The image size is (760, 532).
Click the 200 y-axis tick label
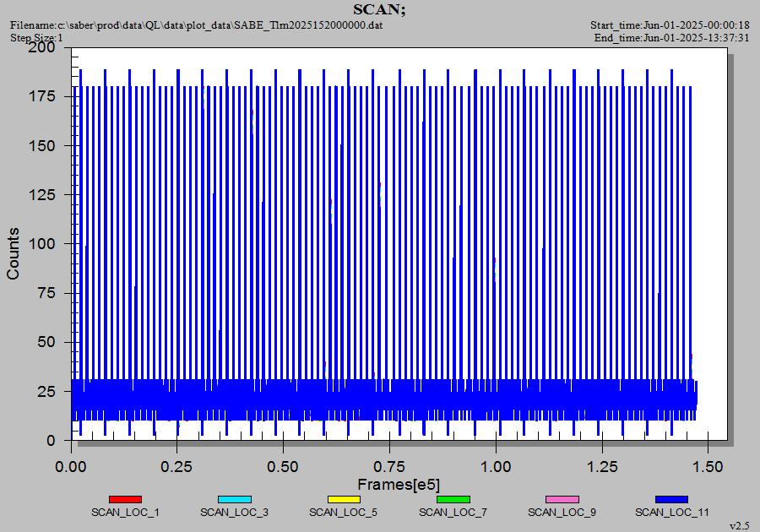(x=42, y=47)
